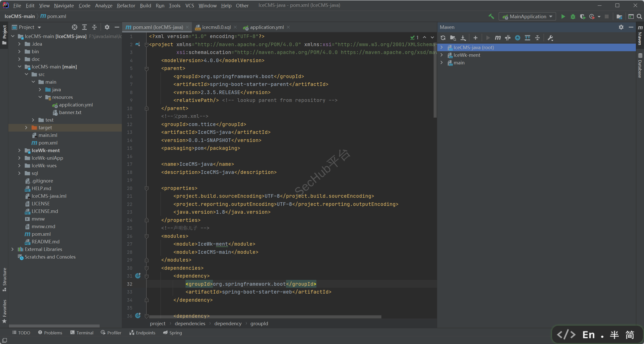Click the Select Opened File target icon
The width and height of the screenshot is (644, 344).
point(74,27)
